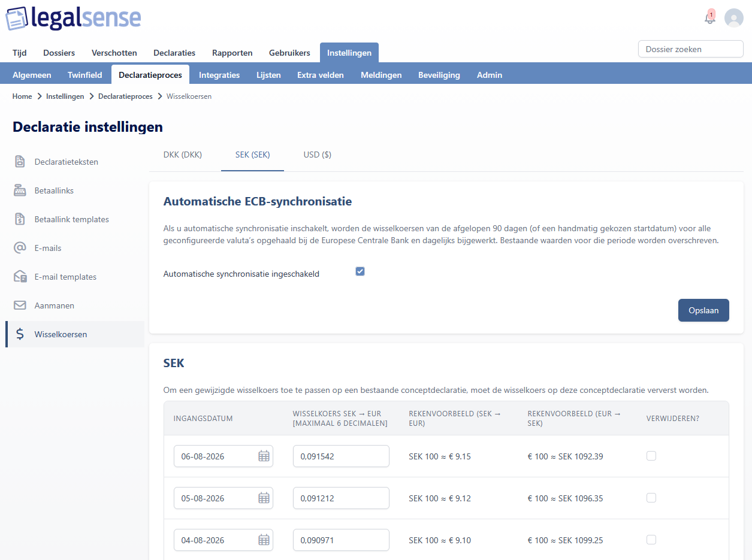Viewport: 752px width, 560px height.
Task: Open the Rapporten main menu
Action: pos(232,53)
